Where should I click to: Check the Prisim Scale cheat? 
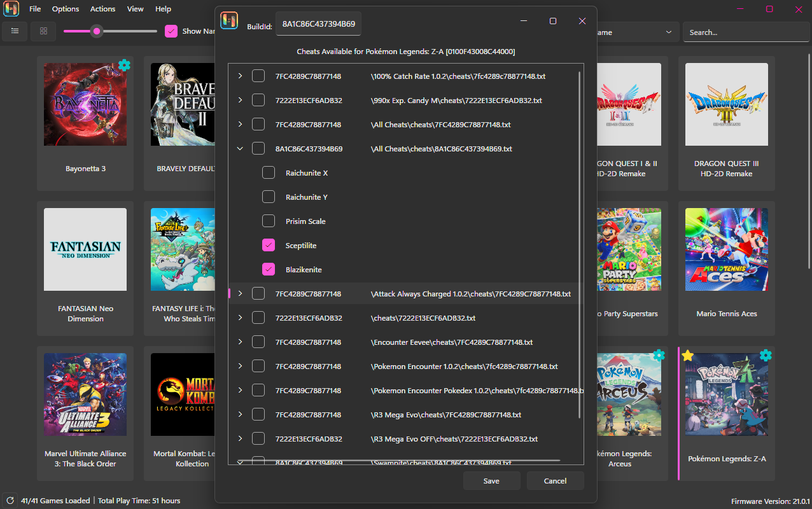pyautogui.click(x=269, y=221)
